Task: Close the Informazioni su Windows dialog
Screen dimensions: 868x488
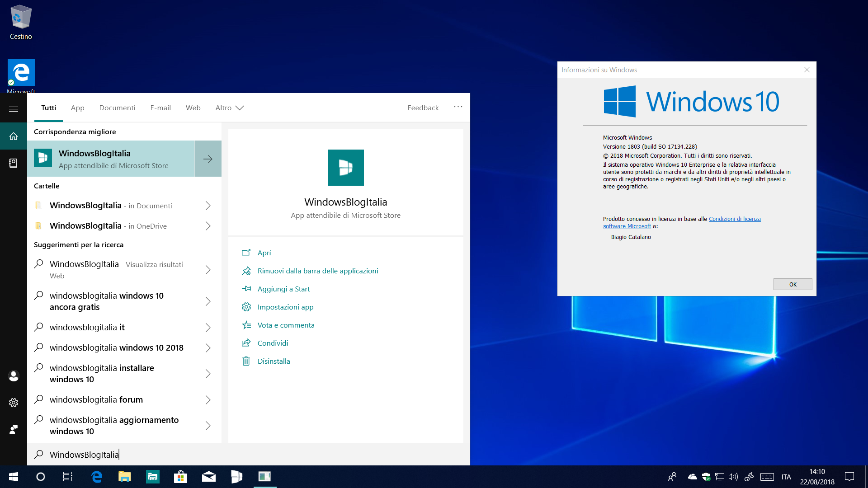Action: point(807,70)
